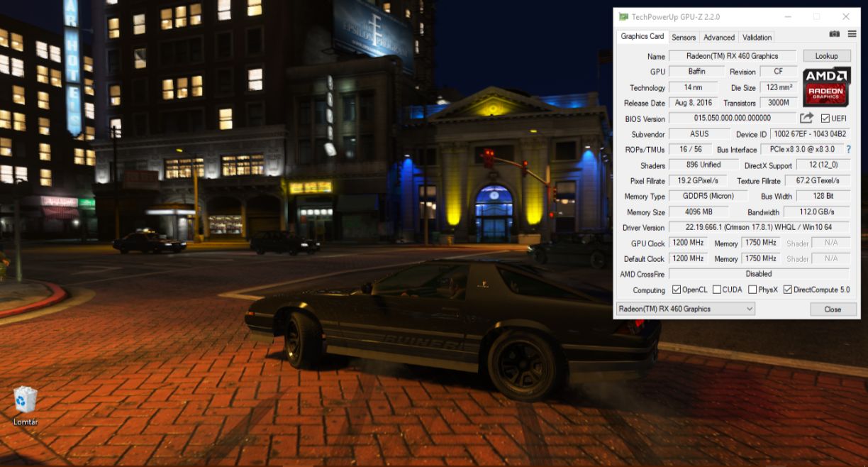Screen dimensions: 868x467
Task: Click the Release Date value Aug 8, 2016
Action: click(693, 103)
